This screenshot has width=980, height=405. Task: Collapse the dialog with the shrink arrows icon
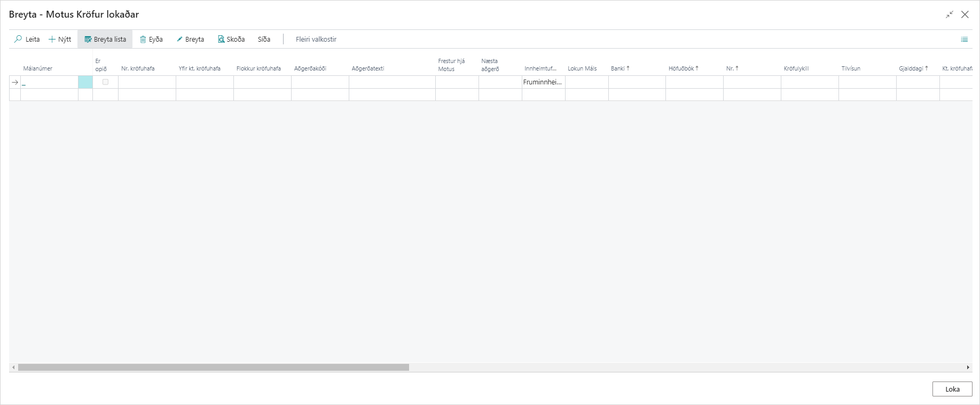[949, 15]
